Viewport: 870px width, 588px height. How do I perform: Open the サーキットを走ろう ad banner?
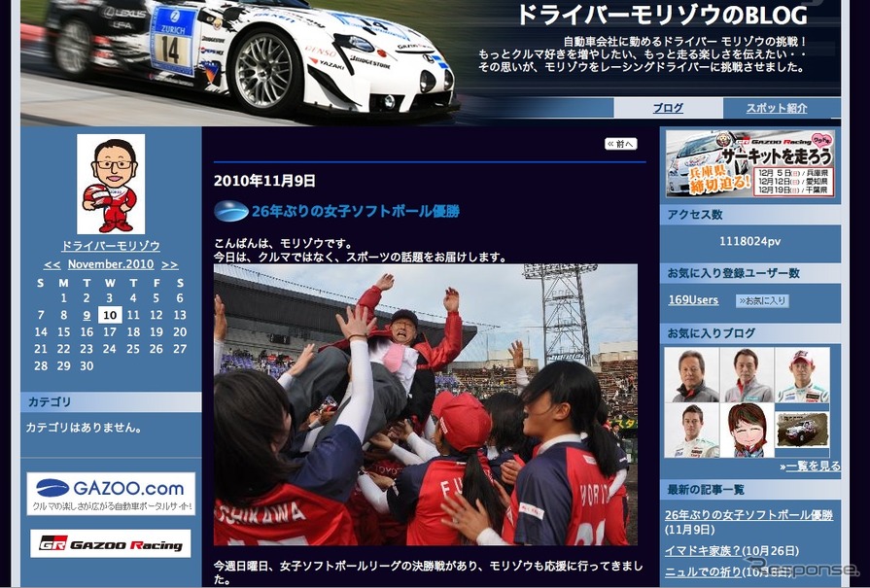point(750,163)
